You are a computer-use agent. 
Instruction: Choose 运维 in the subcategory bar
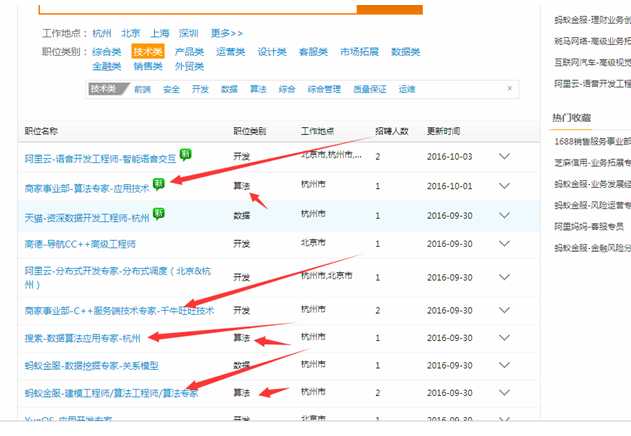[x=407, y=89]
